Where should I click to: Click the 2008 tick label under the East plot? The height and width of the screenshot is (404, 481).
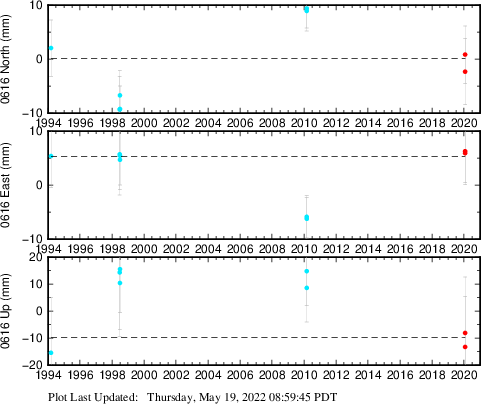coord(272,249)
